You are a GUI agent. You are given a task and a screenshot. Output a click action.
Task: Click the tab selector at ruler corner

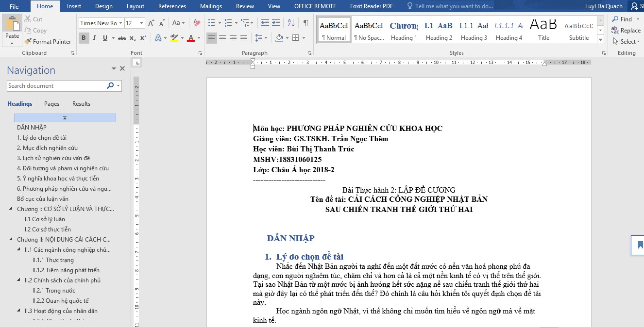138,63
